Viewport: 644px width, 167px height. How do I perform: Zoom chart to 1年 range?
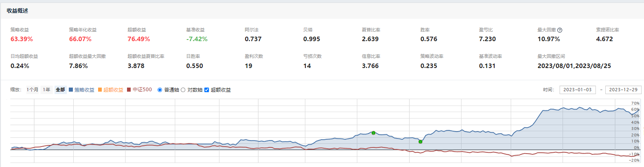(47, 90)
